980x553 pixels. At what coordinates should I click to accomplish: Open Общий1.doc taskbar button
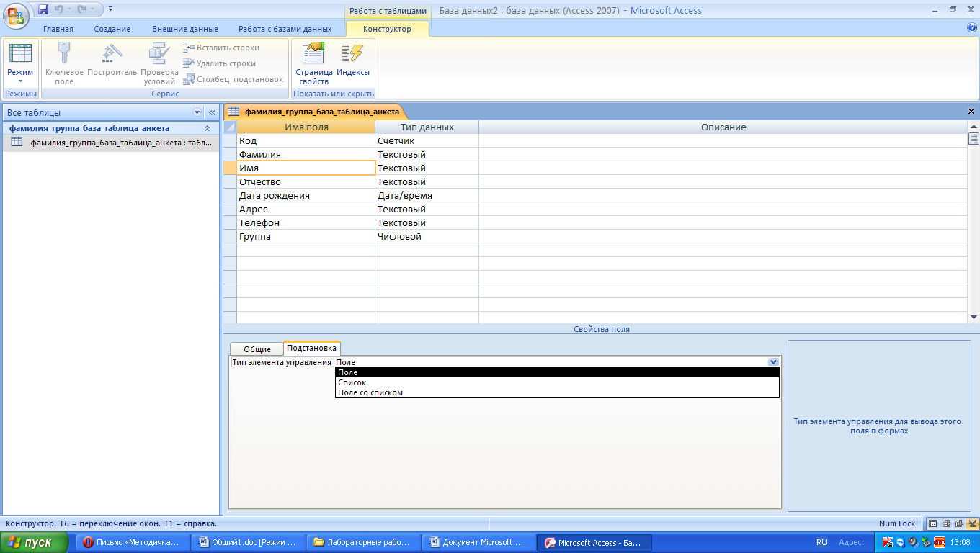[249, 543]
